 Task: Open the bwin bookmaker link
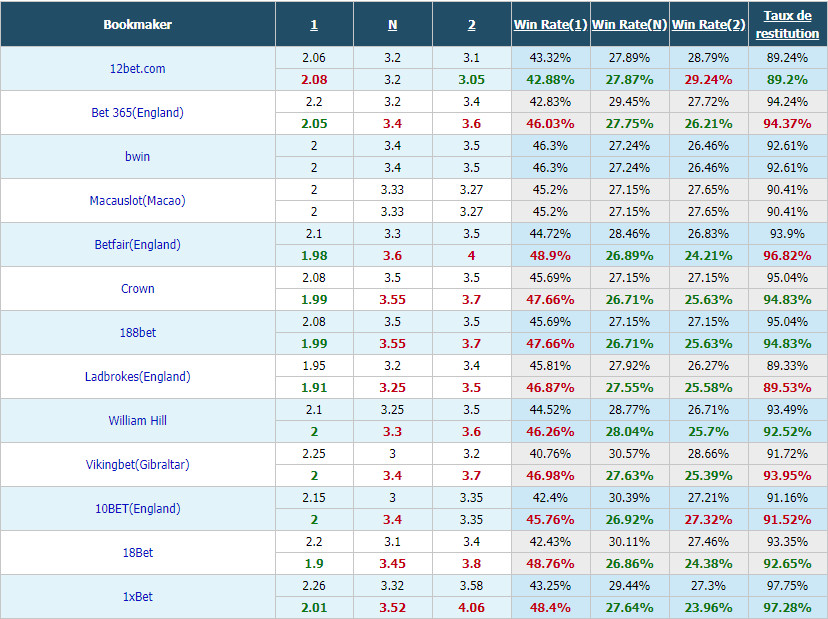pos(137,156)
